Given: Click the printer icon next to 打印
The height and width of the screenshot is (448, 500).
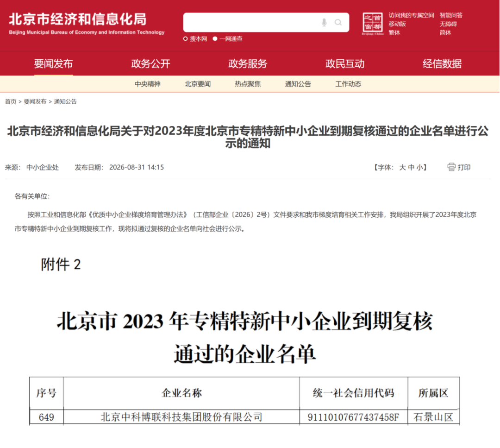Looking at the screenshot, I should coord(451,167).
